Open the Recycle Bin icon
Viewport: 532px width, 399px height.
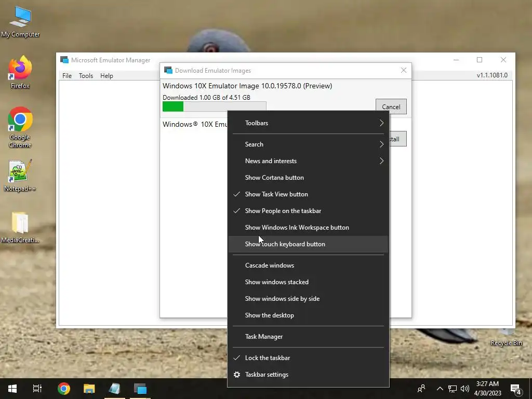506,337
